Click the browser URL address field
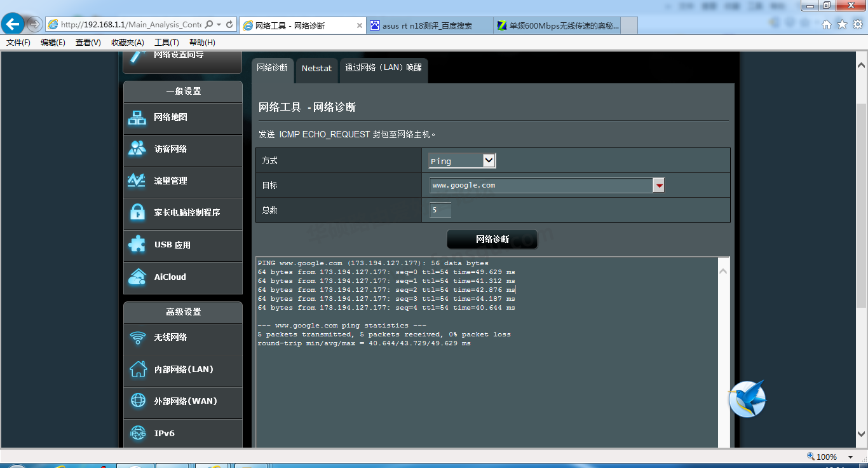Image resolution: width=868 pixels, height=468 pixels. (x=131, y=25)
